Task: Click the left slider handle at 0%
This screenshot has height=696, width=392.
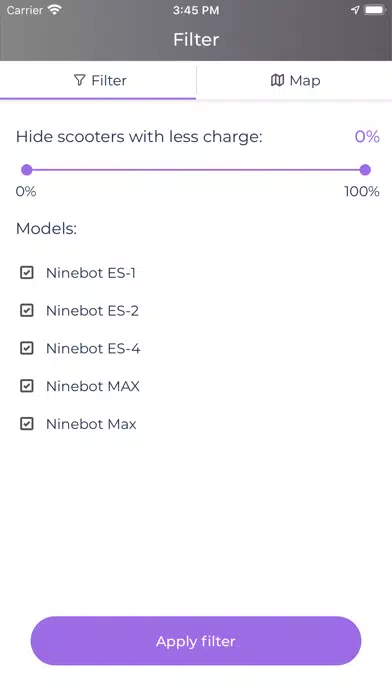Action: point(27,170)
